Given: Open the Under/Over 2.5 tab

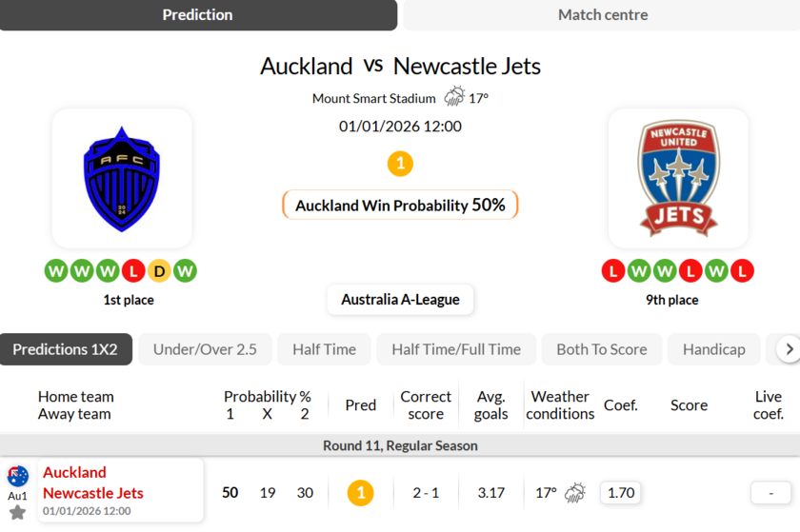Looking at the screenshot, I should [205, 349].
